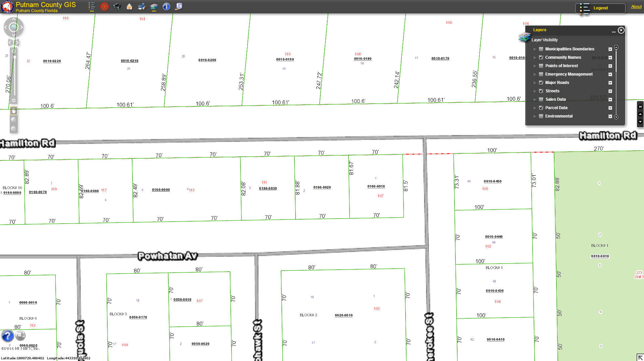Toggle the layers tool in top toolbar
Viewport: 644px width, 361px height.
[x=154, y=7]
